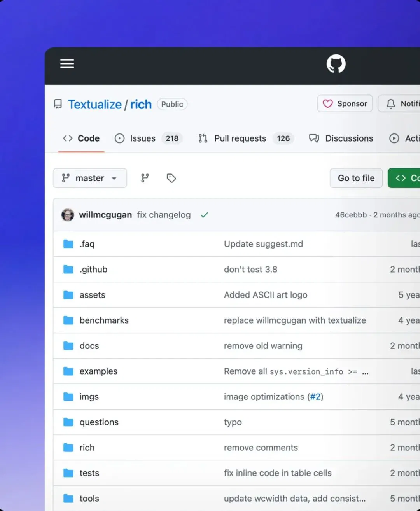The width and height of the screenshot is (420, 511).
Task: Open the typo commit message
Action: click(233, 422)
